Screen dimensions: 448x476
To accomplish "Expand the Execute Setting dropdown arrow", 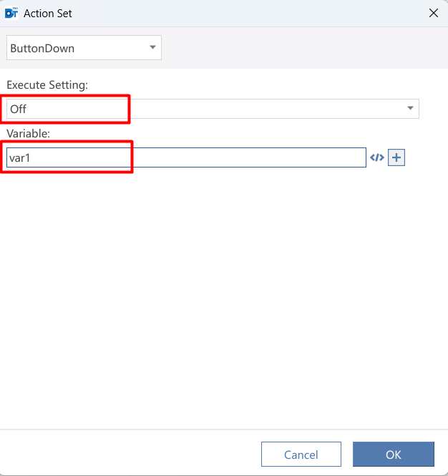I will 410,108.
